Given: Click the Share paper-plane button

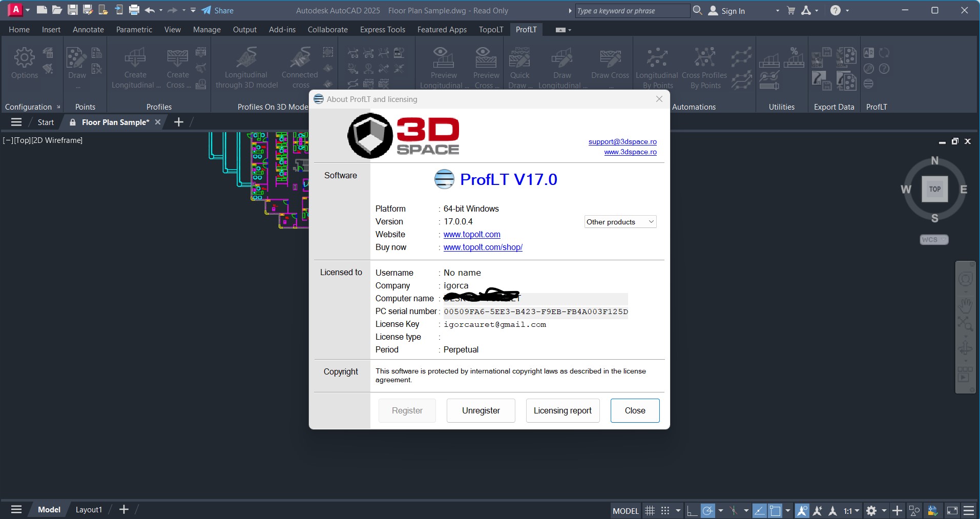Looking at the screenshot, I should (217, 10).
